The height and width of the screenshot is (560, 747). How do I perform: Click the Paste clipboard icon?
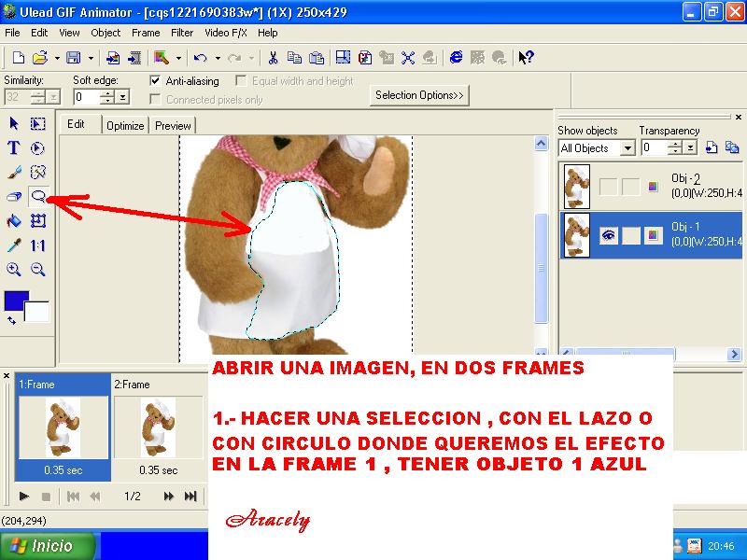317,58
